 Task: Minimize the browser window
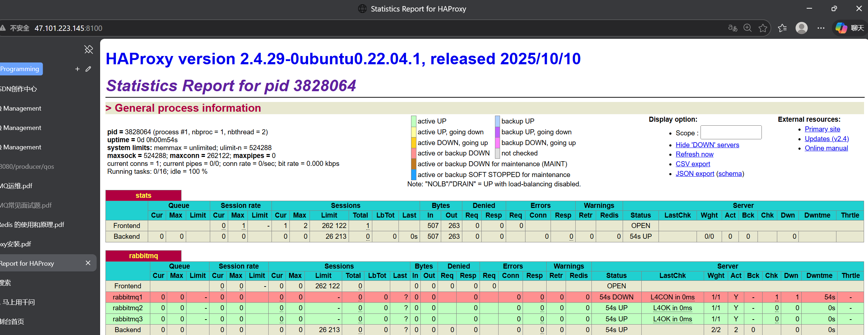(809, 9)
